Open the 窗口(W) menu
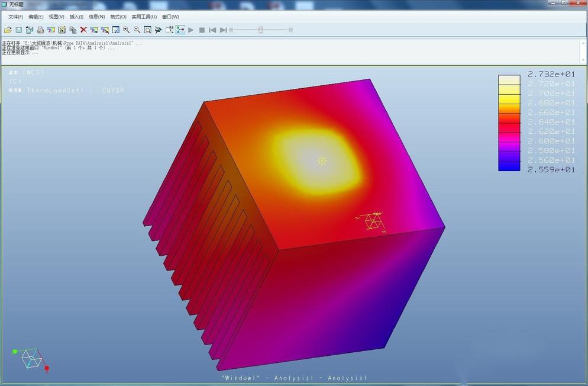This screenshot has height=386, width=588. pyautogui.click(x=170, y=17)
